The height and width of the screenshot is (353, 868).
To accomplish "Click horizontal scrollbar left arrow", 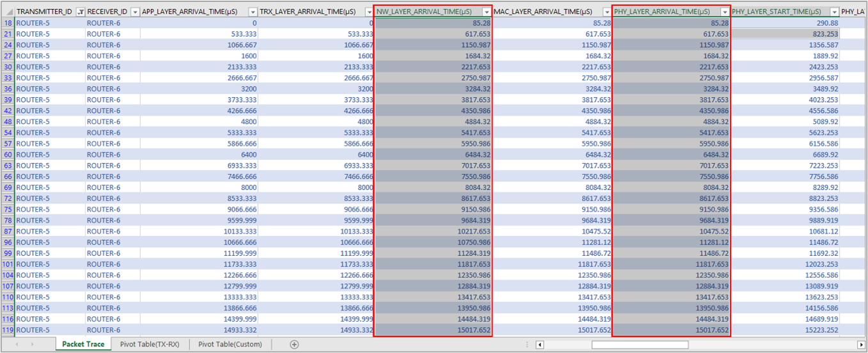I will [x=541, y=345].
